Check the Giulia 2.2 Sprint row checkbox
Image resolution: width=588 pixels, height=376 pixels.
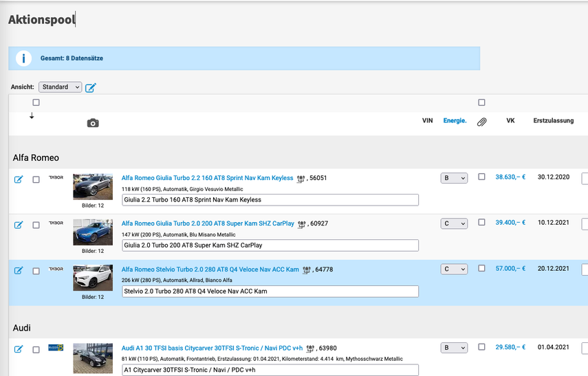pyautogui.click(x=36, y=179)
